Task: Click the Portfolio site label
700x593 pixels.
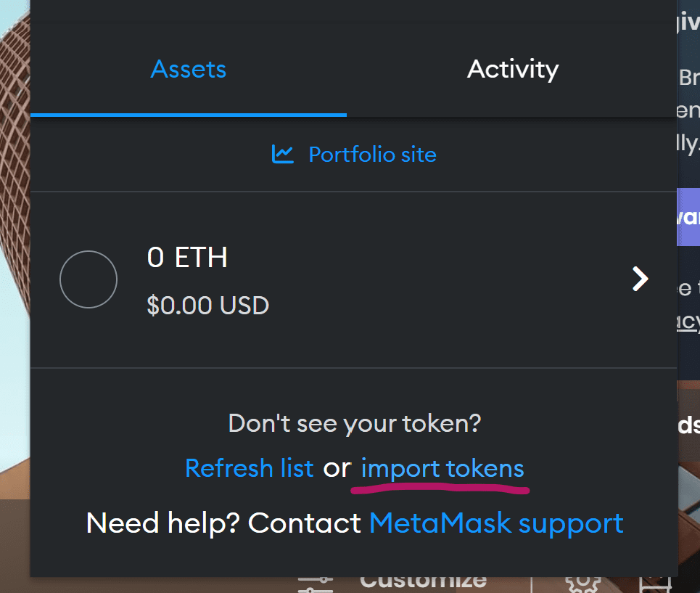Action: tap(372, 154)
